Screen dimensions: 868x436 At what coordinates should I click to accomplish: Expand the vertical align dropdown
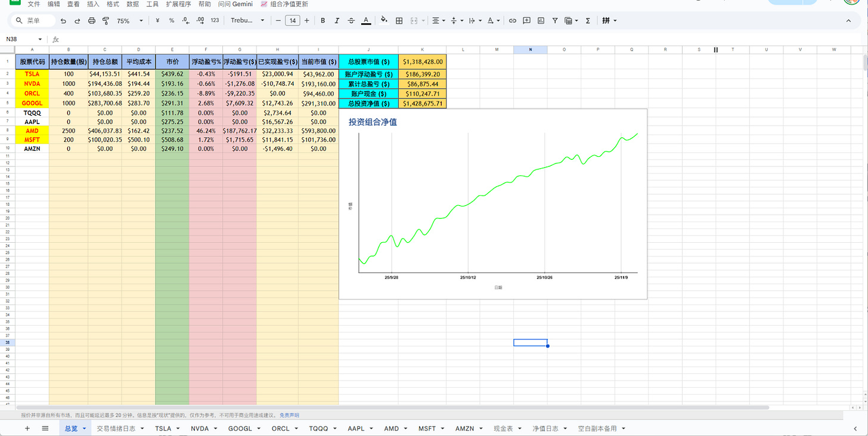[456, 21]
